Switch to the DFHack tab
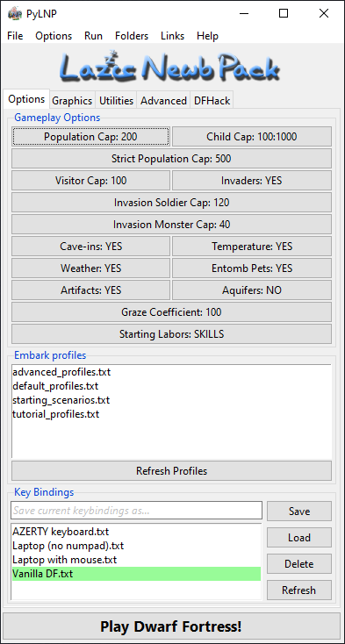 [x=212, y=101]
